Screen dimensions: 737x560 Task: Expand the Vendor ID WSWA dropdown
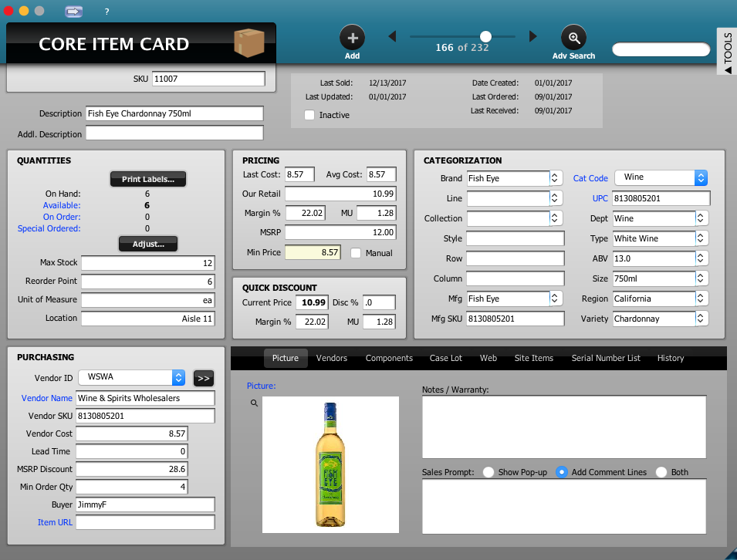pyautogui.click(x=178, y=378)
